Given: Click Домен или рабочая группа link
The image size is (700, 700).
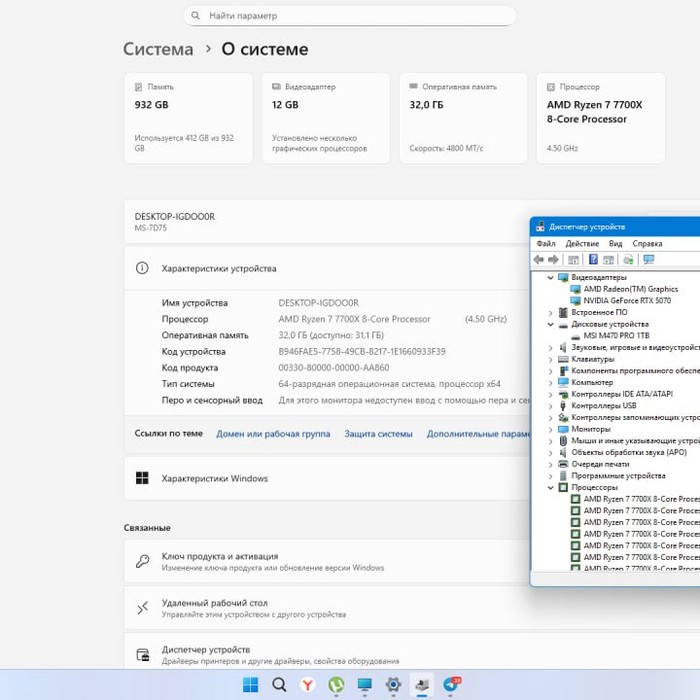Looking at the screenshot, I should pyautogui.click(x=273, y=434).
